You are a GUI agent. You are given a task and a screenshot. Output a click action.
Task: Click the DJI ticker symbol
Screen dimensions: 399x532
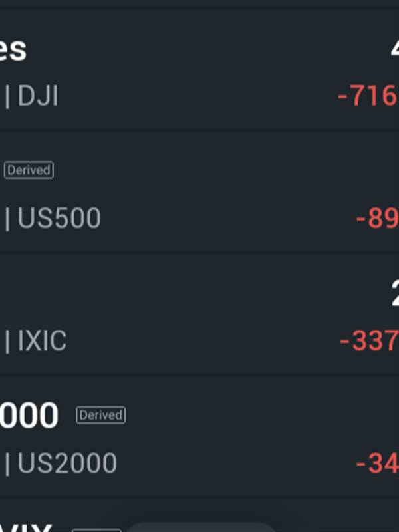38,97
